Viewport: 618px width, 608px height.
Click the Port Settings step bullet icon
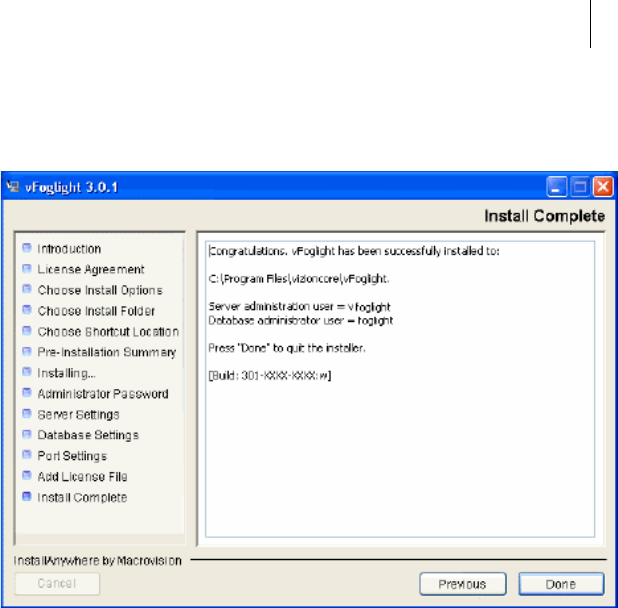pos(27,455)
